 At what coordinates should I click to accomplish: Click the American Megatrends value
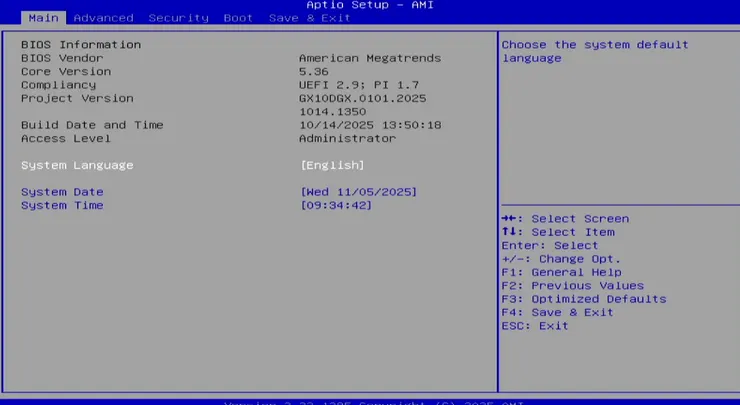click(370, 58)
